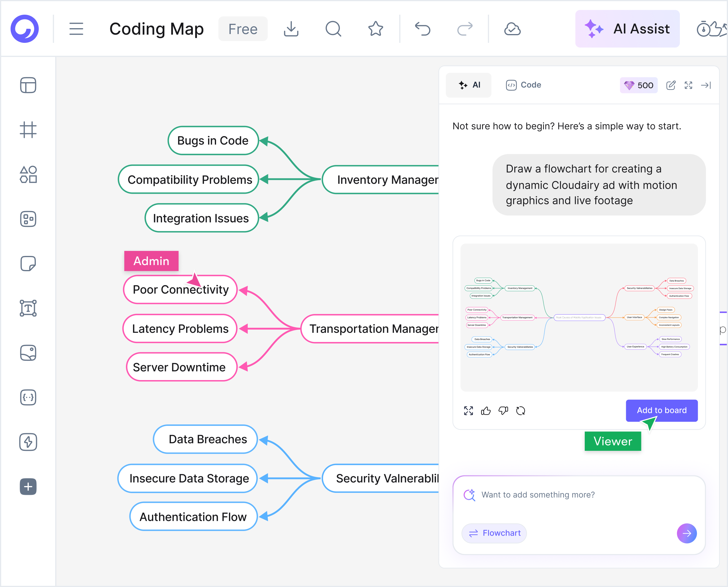Image resolution: width=728 pixels, height=587 pixels.
Task: Select the Authentication Flow node
Action: (x=193, y=517)
